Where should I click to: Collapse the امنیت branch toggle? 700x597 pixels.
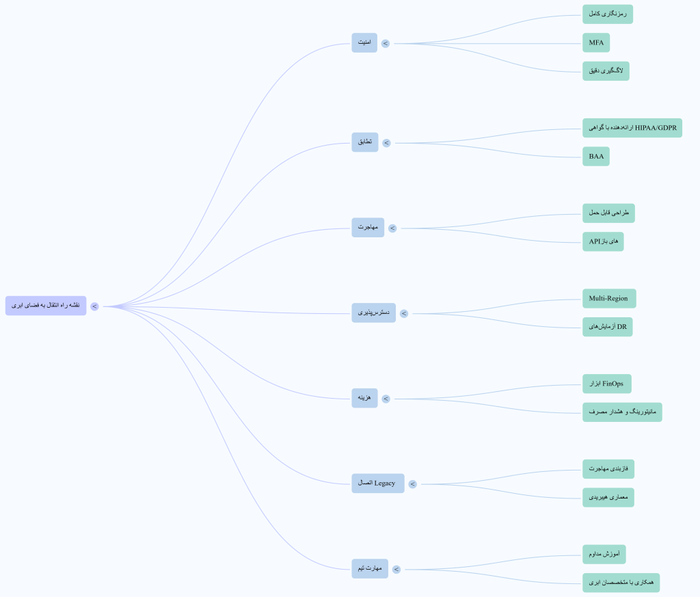pyautogui.click(x=386, y=43)
